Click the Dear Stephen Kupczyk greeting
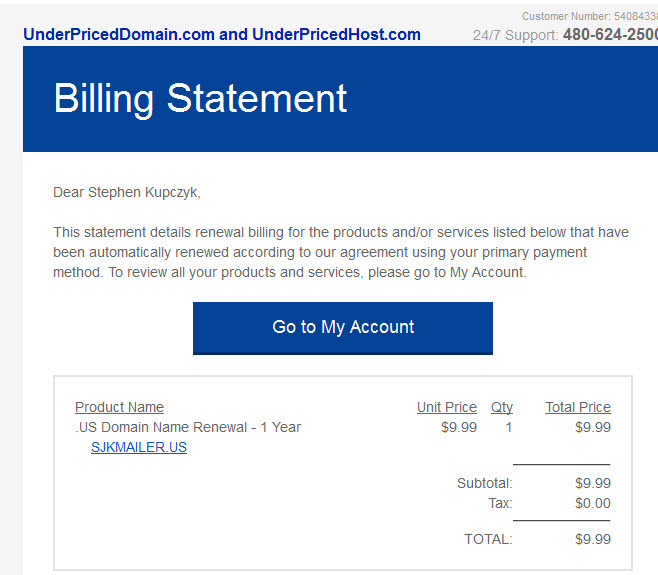The width and height of the screenshot is (658, 575). [127, 192]
